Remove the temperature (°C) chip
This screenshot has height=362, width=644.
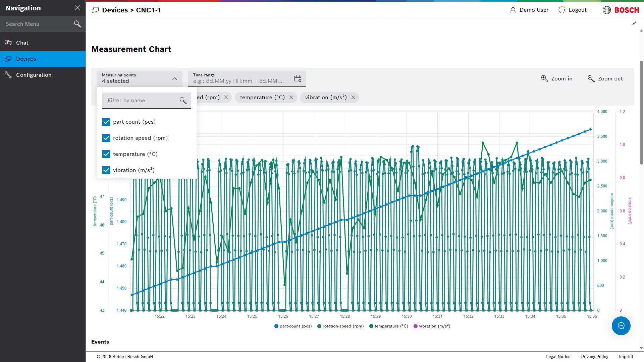[291, 98]
